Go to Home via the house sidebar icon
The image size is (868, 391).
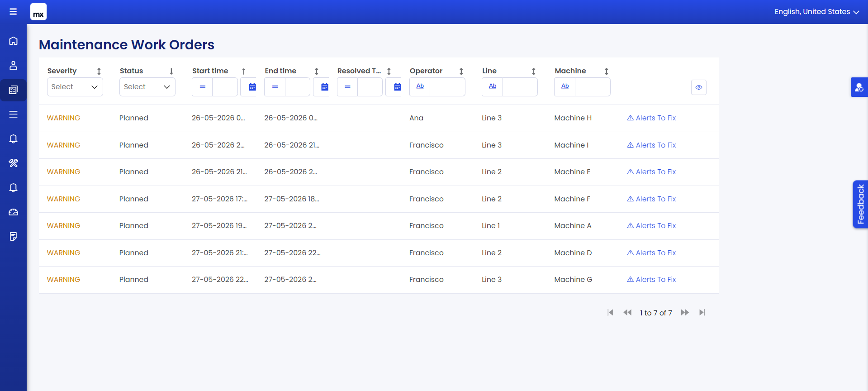tap(14, 41)
